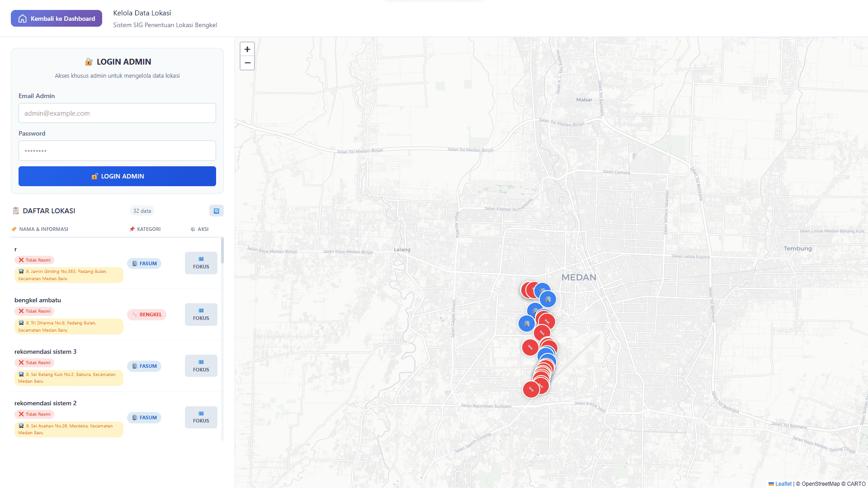
Task: Click the building icon in rekomendasi sistem 3 FASUM badge
Action: [135, 366]
